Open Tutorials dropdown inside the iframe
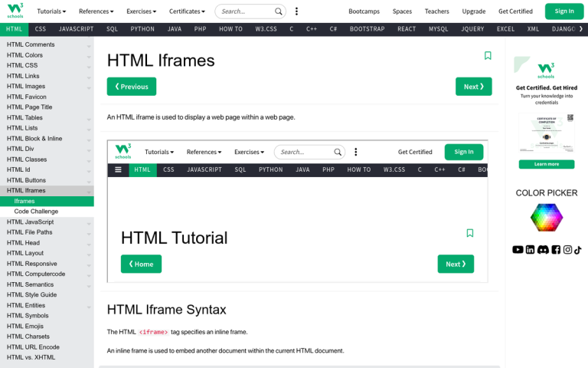This screenshot has height=368, width=588. click(x=159, y=152)
